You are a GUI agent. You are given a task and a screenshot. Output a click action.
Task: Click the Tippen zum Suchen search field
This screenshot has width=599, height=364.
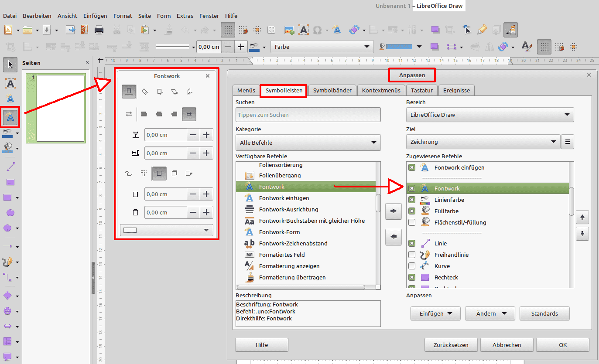[308, 115]
